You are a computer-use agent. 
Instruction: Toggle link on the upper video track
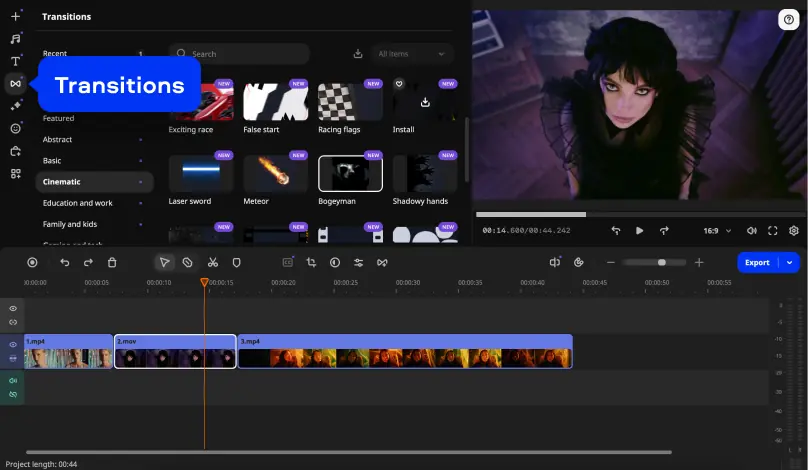pyautogui.click(x=13, y=322)
